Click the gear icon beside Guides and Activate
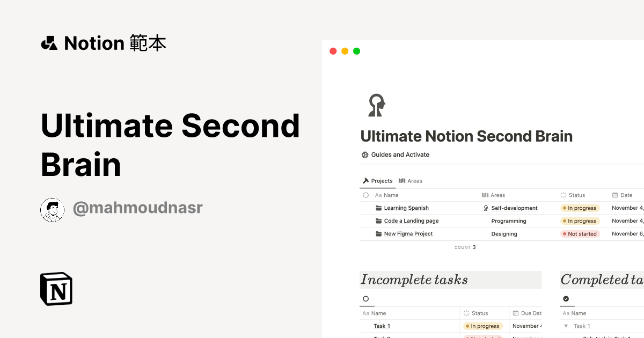Viewport: 644px width, 338px height. 364,155
